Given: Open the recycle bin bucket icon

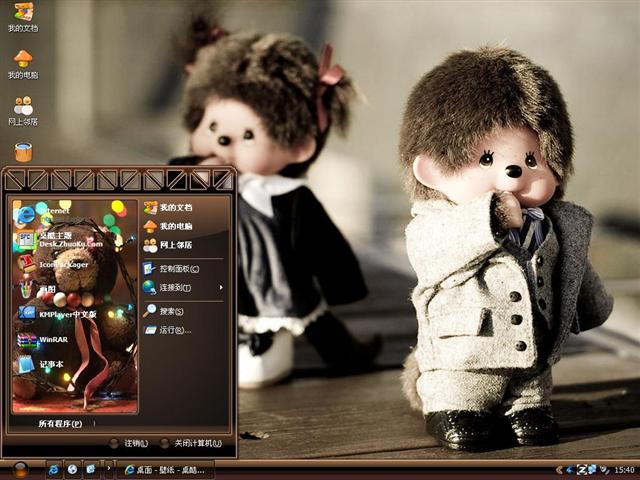Looking at the screenshot, I should point(22,152).
